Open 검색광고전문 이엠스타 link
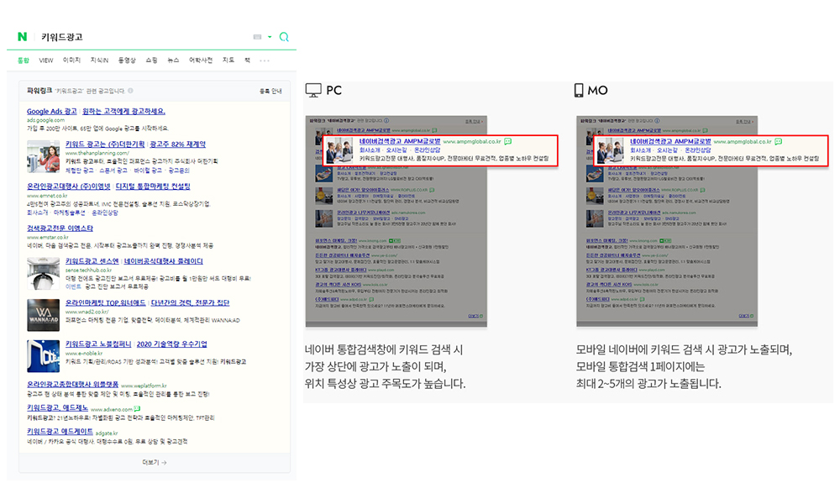 coord(60,228)
